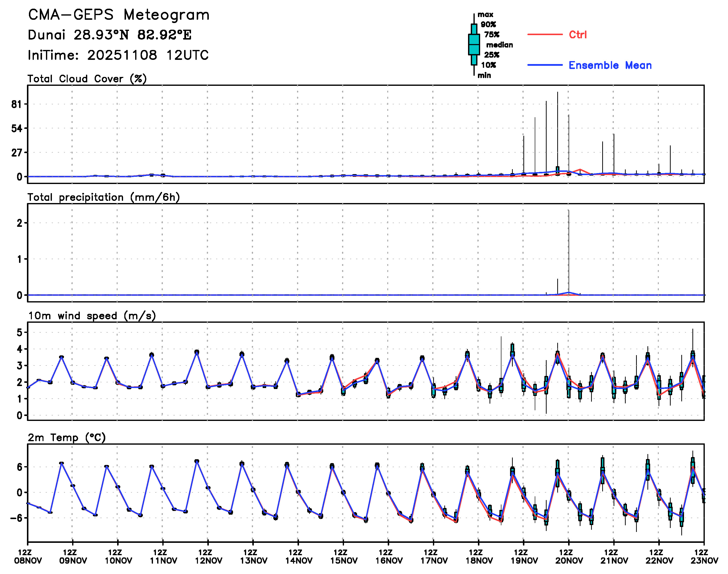Click the Total Cloud Cover panel title
728x574 pixels.
pyautogui.click(x=87, y=79)
